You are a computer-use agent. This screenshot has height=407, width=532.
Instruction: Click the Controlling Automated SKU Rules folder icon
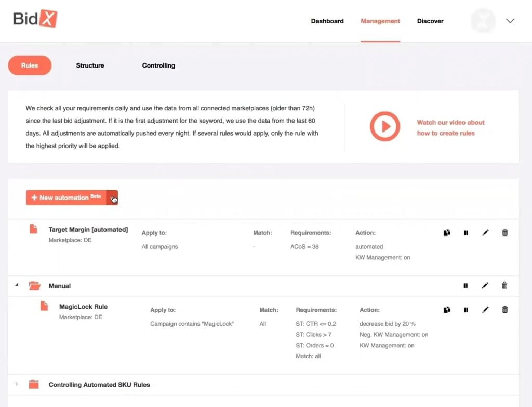34,384
